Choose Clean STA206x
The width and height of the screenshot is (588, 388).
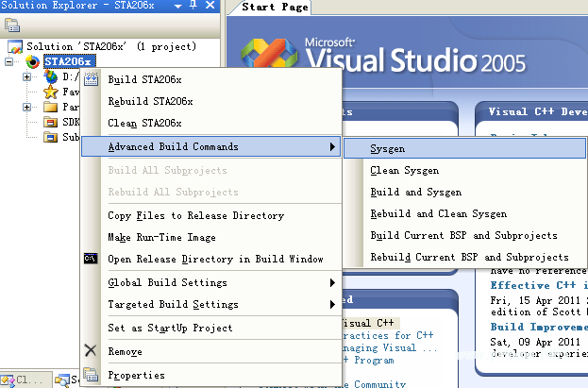(x=210, y=123)
